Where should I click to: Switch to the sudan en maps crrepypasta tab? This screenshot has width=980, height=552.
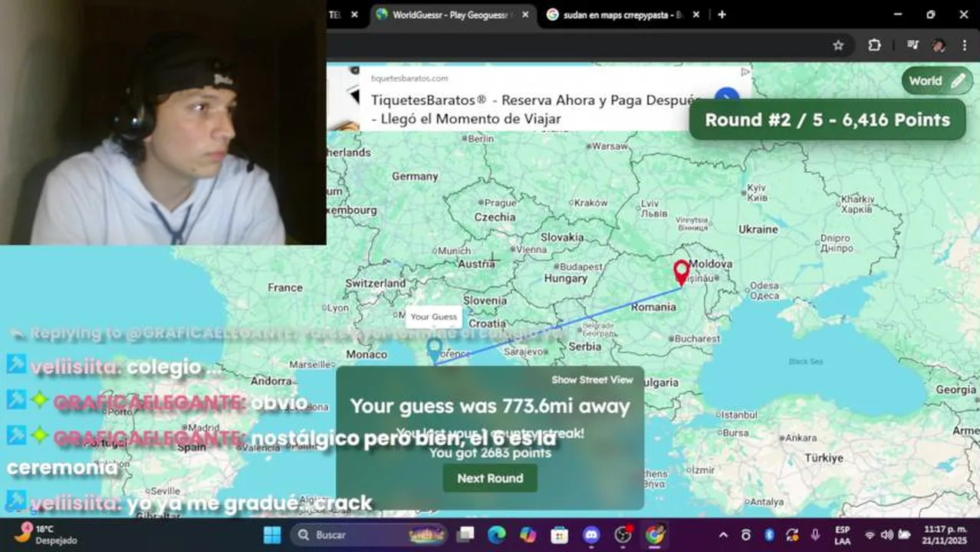click(x=621, y=15)
